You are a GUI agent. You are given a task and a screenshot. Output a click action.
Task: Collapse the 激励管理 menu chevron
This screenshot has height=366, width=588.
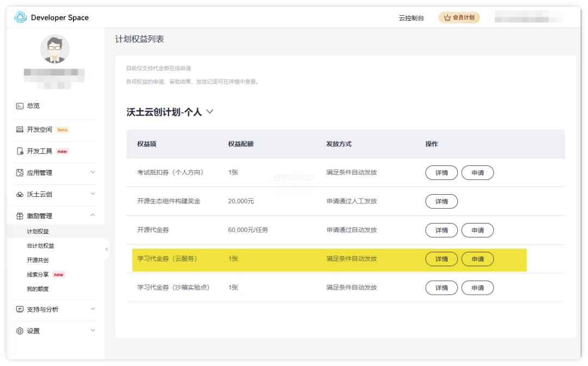93,215
